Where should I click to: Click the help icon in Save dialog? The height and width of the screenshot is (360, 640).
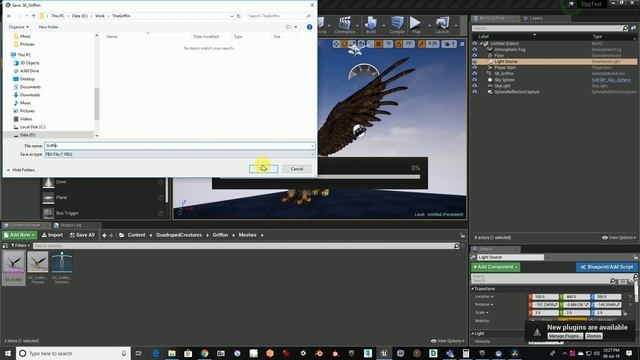(x=309, y=27)
